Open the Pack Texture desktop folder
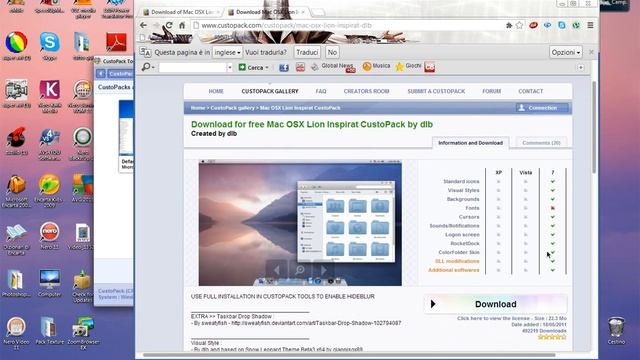 pos(49,331)
